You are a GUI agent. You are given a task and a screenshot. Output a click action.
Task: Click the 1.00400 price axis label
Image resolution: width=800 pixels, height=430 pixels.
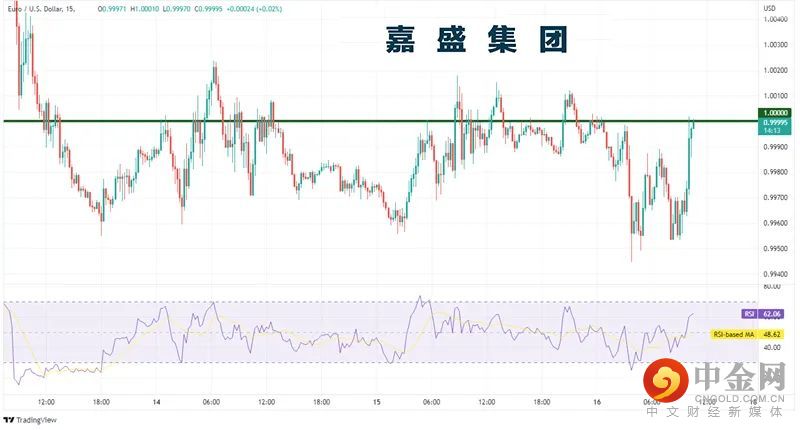point(776,19)
